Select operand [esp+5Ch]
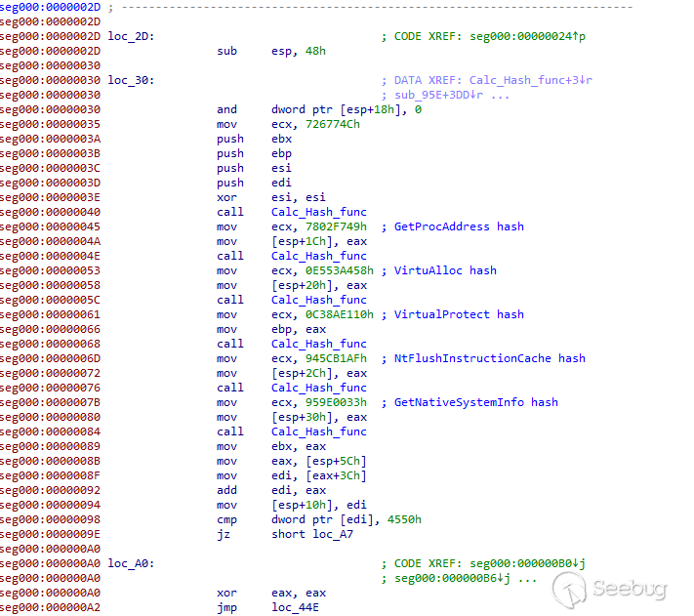 pyautogui.click(x=336, y=461)
